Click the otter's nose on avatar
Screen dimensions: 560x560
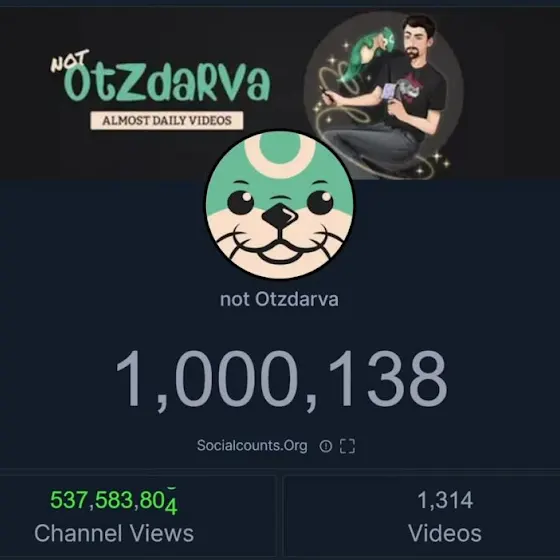pyautogui.click(x=280, y=215)
